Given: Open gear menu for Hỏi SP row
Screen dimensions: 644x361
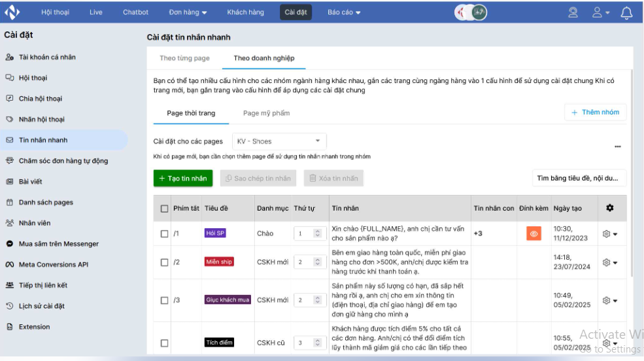Looking at the screenshot, I should tap(609, 233).
